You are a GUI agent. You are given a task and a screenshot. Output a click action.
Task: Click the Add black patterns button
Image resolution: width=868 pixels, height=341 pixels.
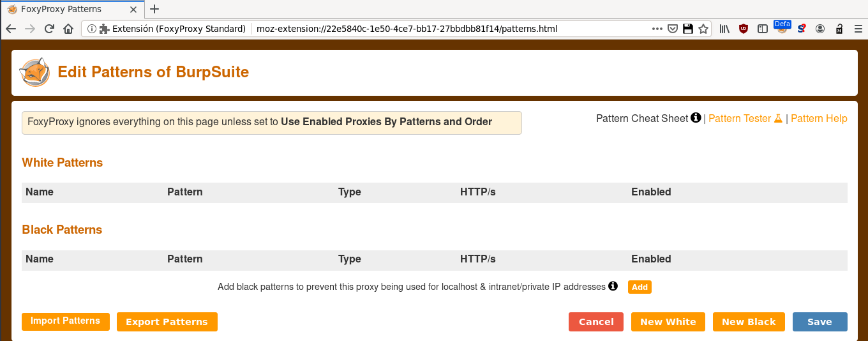pos(640,287)
